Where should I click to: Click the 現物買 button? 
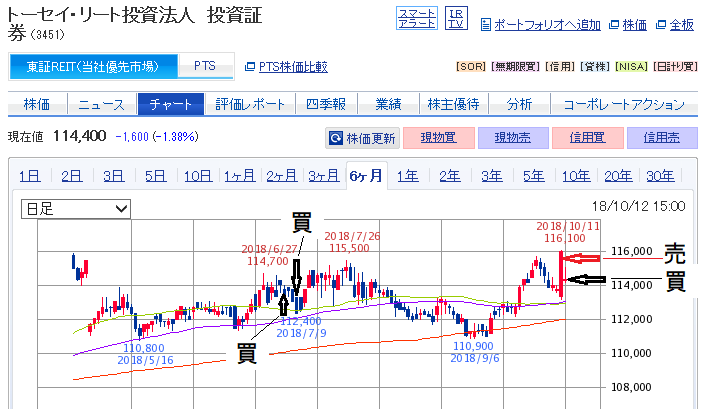[439, 138]
